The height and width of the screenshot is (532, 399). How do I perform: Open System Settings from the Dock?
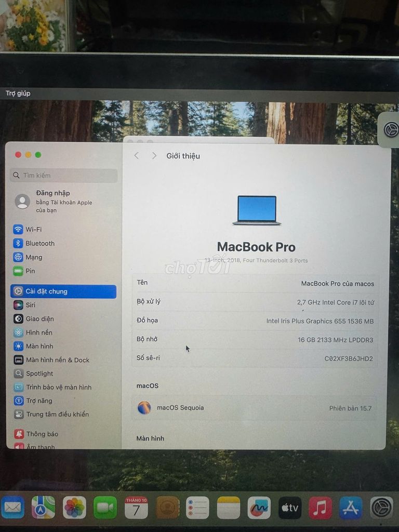point(381,508)
